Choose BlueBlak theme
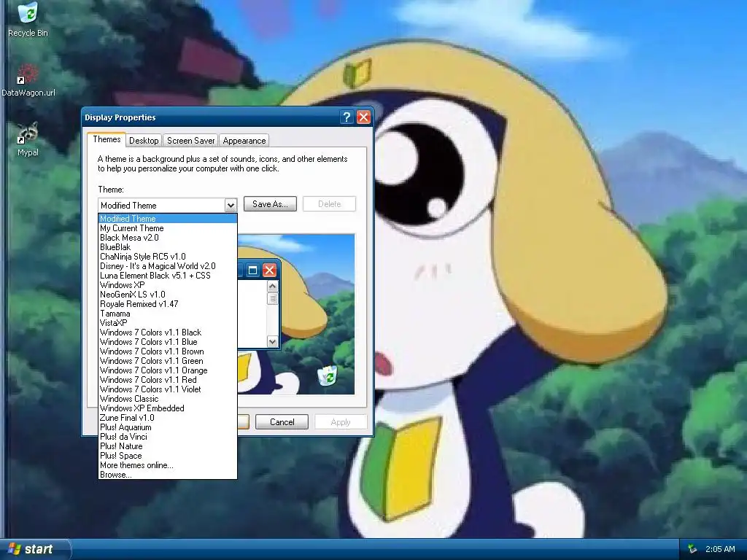The width and height of the screenshot is (747, 560). [167, 247]
